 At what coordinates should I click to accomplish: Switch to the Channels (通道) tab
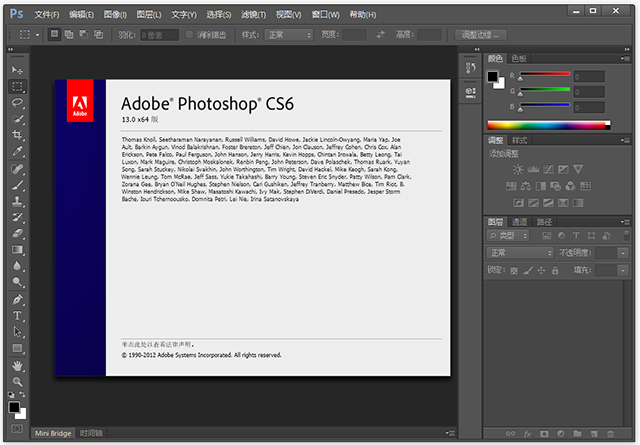click(519, 221)
